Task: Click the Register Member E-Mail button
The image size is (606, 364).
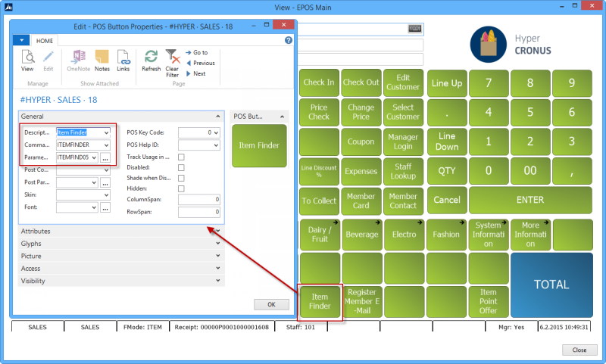Action: [x=362, y=301]
